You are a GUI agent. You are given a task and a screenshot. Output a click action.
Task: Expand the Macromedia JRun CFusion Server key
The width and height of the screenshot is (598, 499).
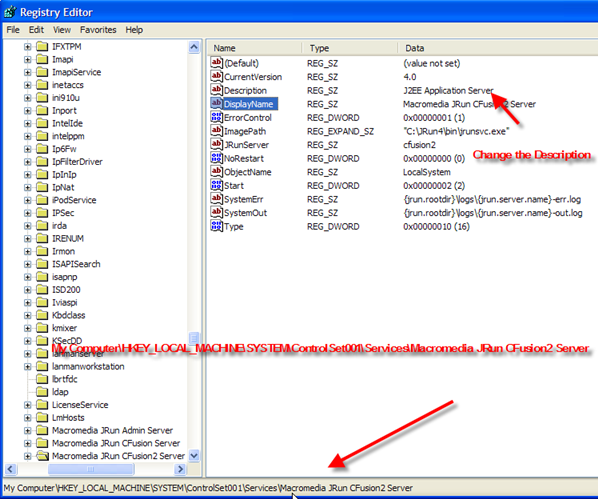(x=27, y=443)
